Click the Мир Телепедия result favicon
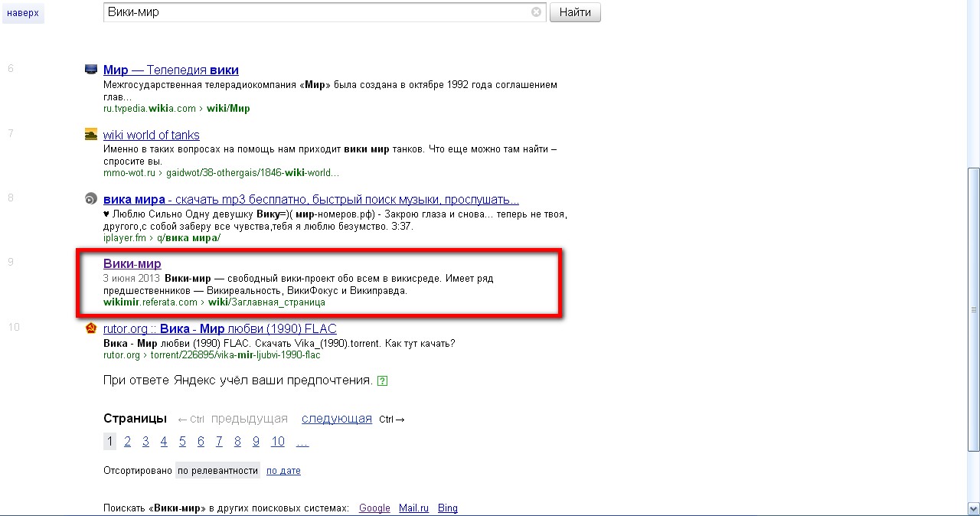 click(91, 70)
